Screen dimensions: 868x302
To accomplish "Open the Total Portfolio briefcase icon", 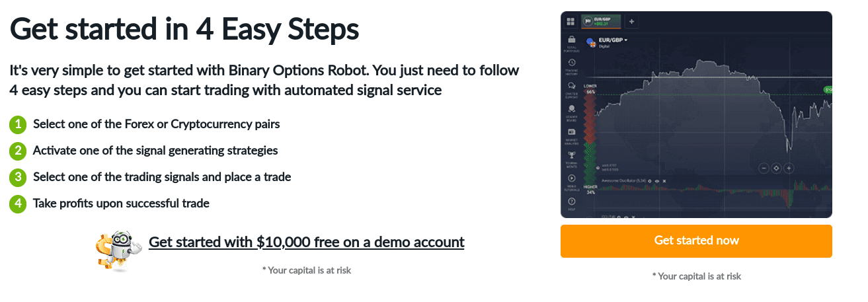I will click(571, 40).
